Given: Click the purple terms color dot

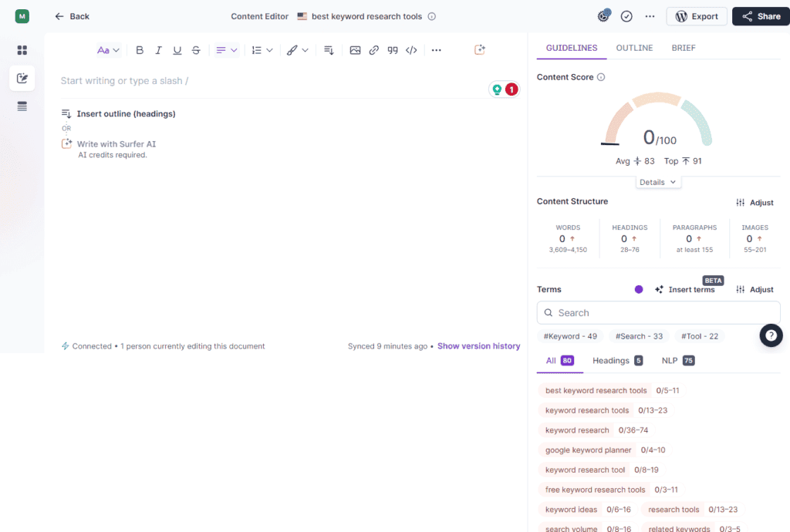Looking at the screenshot, I should [639, 289].
